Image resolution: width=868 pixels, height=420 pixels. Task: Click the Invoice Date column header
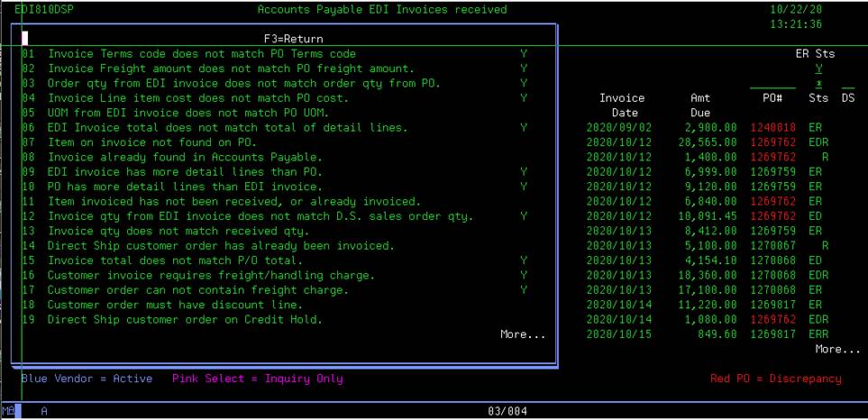click(x=622, y=105)
